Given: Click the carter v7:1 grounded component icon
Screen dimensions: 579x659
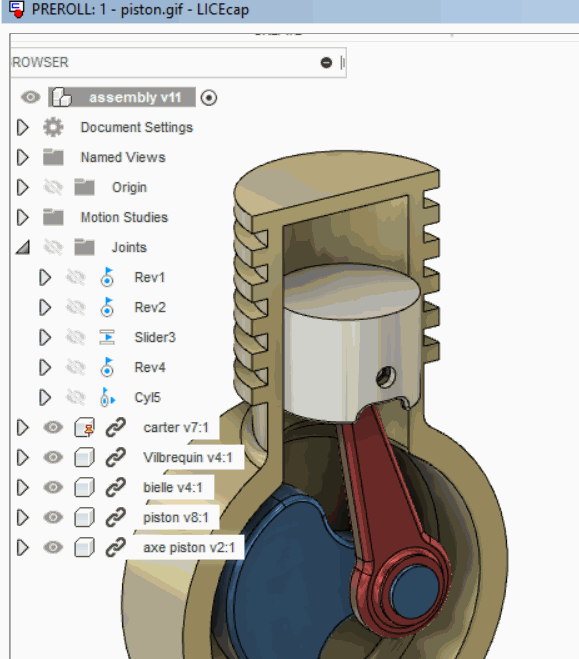Looking at the screenshot, I should point(84,427).
